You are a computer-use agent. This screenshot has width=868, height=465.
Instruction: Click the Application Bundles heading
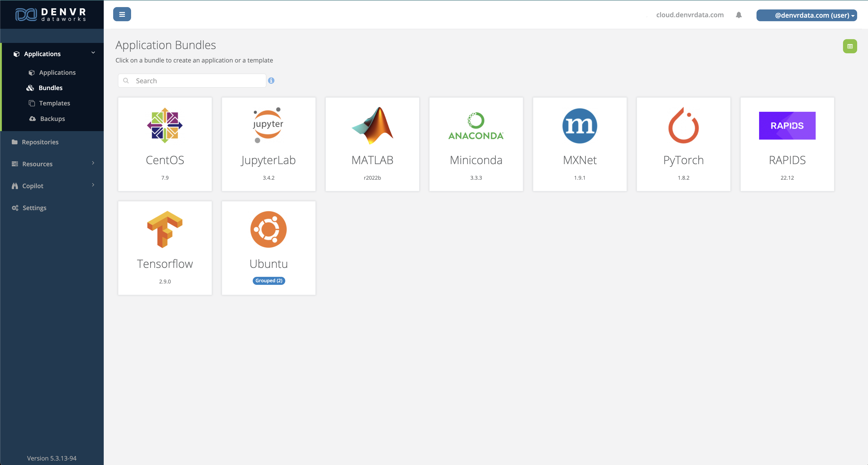(x=165, y=45)
